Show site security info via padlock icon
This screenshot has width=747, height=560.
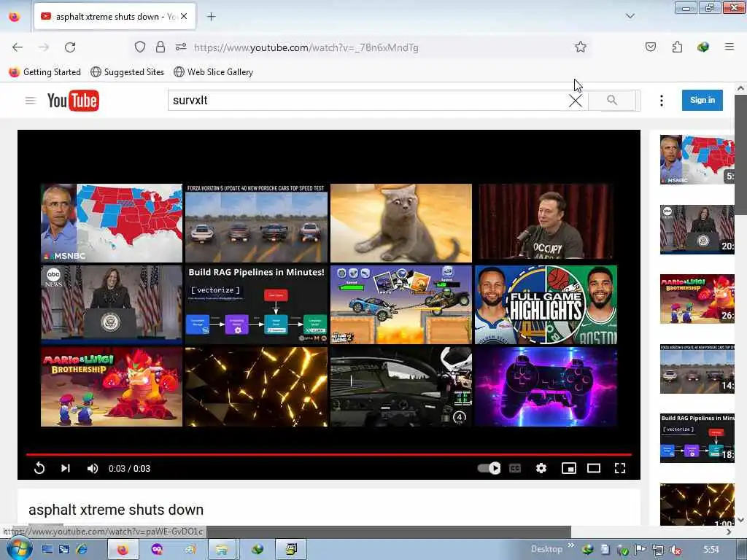[x=160, y=47]
